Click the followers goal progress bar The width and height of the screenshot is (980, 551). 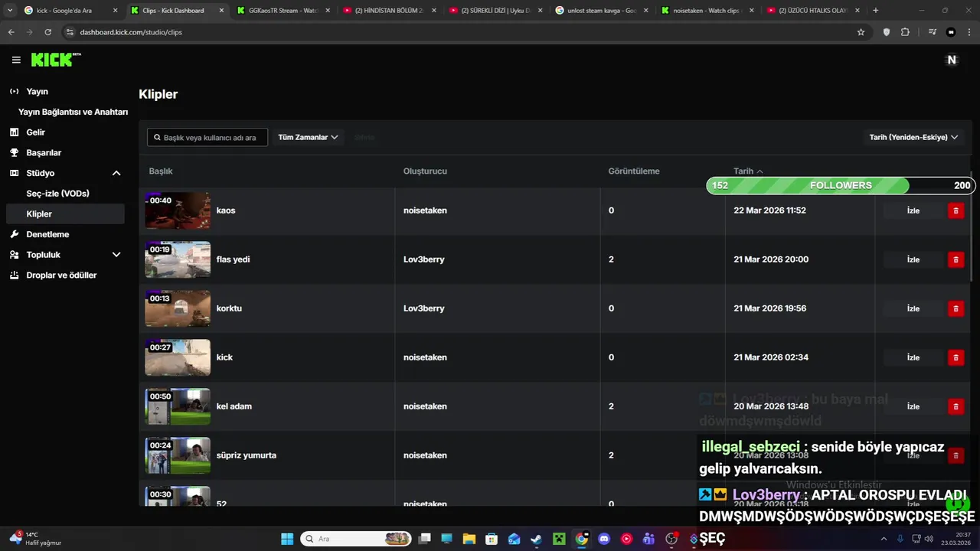[x=841, y=185]
